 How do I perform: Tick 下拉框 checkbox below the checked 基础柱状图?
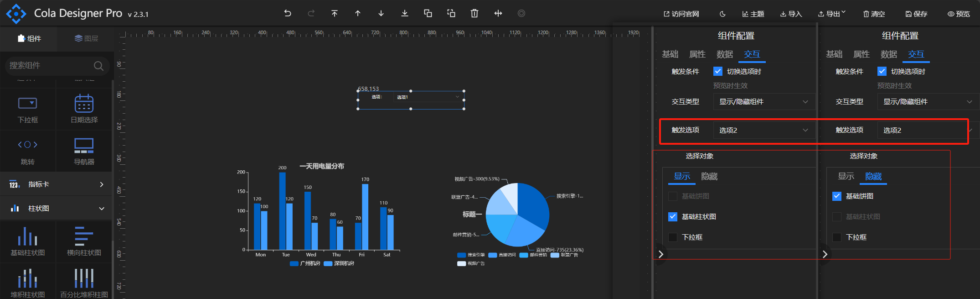(x=673, y=237)
